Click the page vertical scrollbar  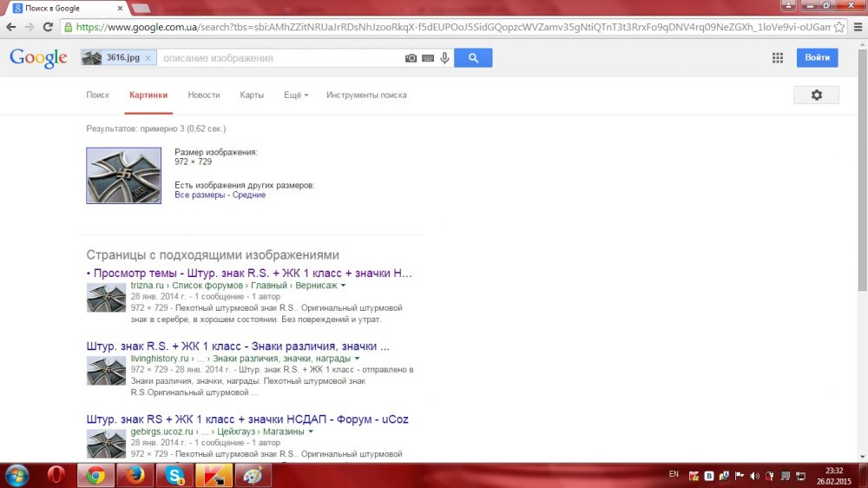coord(863,169)
